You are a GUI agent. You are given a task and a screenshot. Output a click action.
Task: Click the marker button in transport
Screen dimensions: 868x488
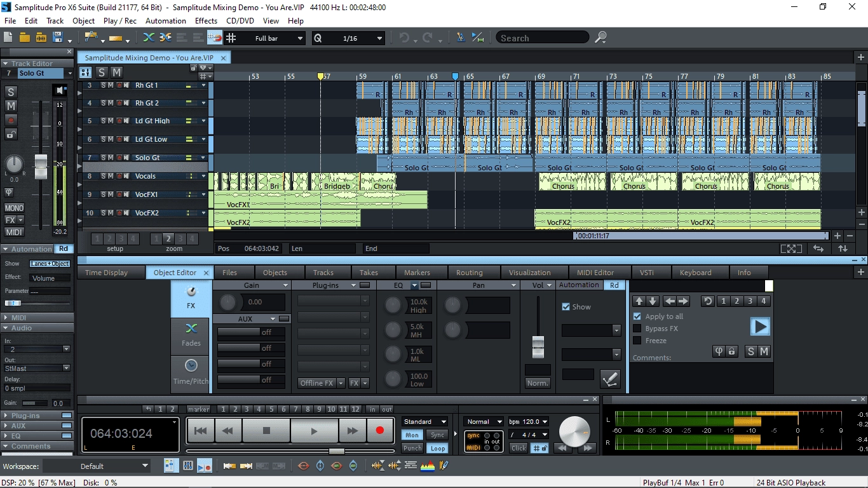[198, 409]
